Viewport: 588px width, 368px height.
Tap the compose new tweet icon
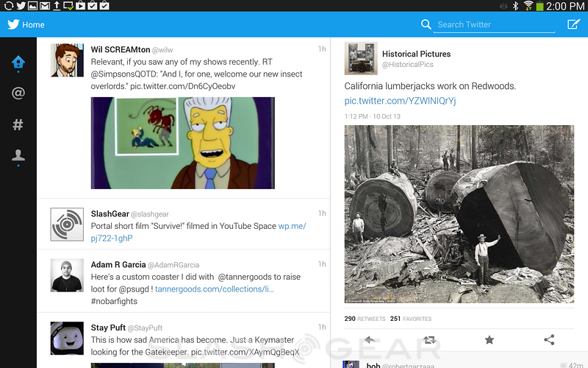point(573,24)
